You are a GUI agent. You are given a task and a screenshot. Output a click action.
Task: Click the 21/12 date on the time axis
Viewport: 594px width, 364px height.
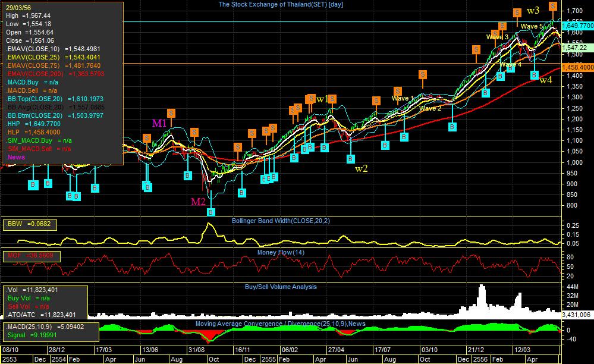(x=476, y=350)
